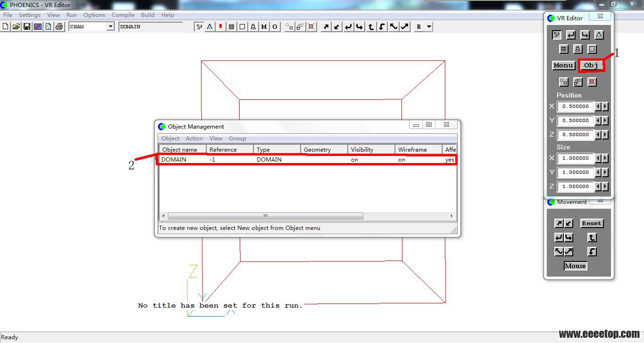Click the mesh grid icon in main toolbar

tap(232, 27)
